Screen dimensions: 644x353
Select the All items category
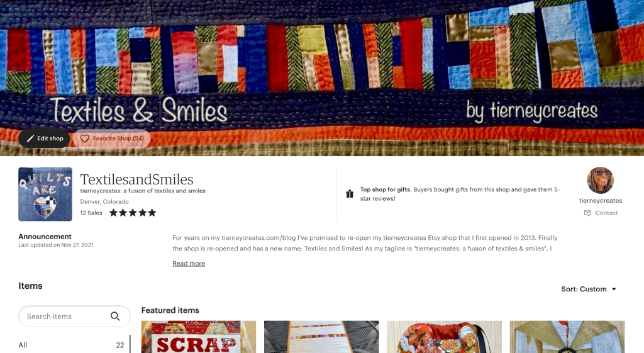(71, 345)
